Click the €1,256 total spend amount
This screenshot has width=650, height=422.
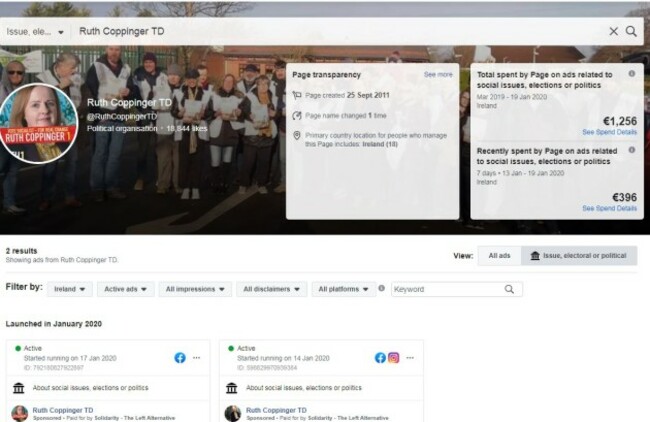620,121
